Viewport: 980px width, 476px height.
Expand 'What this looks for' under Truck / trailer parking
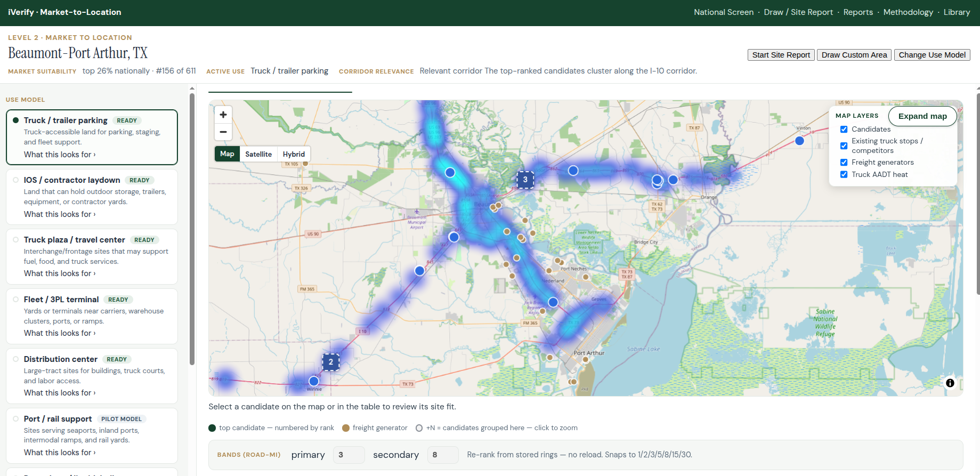click(60, 155)
